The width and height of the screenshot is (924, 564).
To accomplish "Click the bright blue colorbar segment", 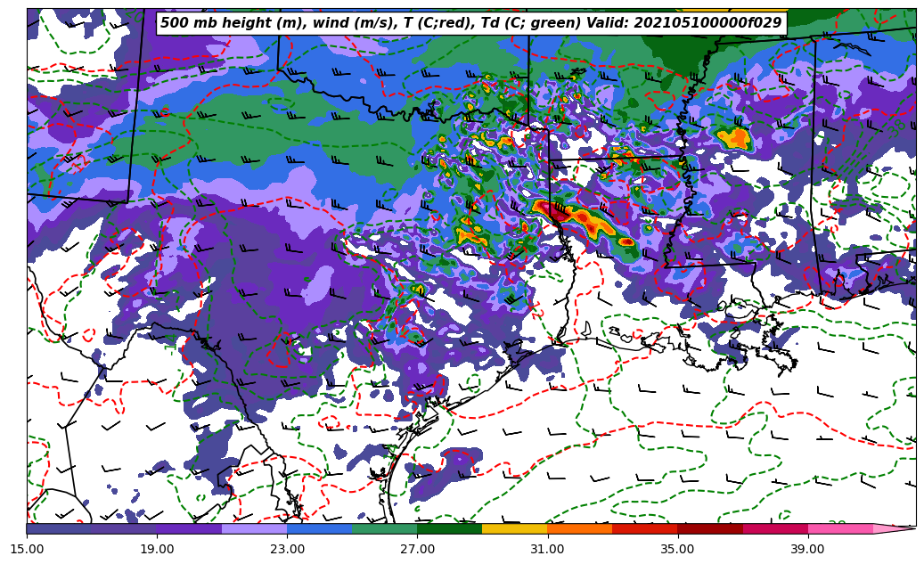I will [319, 528].
